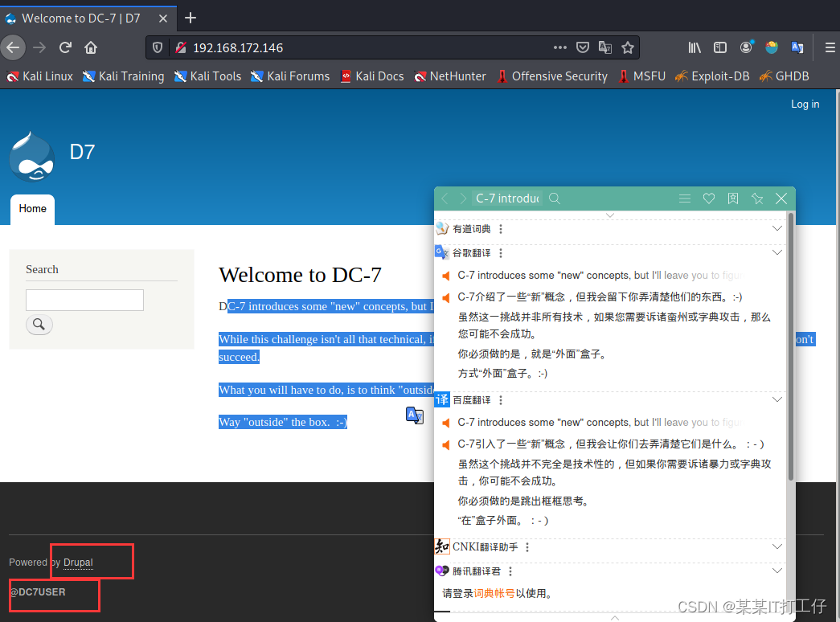
Task: Submit search with magnifier button
Action: [39, 324]
